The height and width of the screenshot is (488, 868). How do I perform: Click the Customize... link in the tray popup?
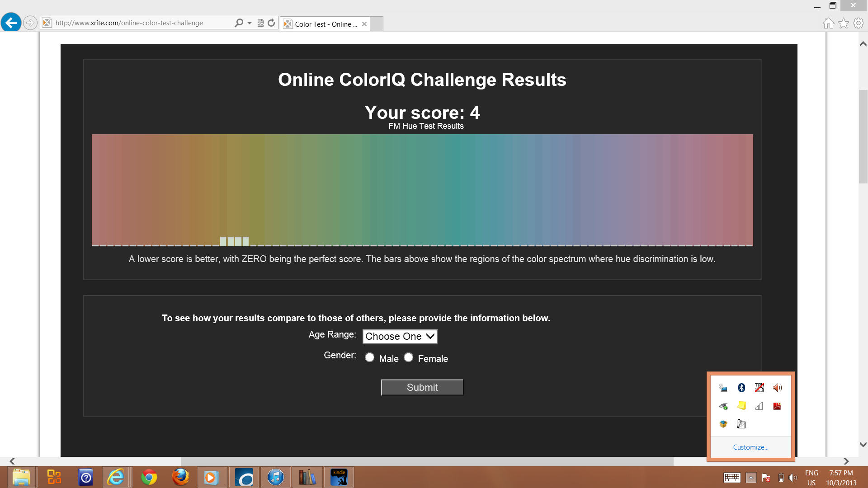(x=750, y=447)
